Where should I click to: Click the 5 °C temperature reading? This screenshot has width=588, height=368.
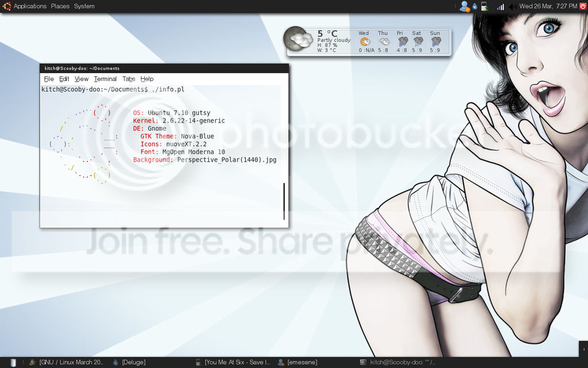pyautogui.click(x=327, y=33)
